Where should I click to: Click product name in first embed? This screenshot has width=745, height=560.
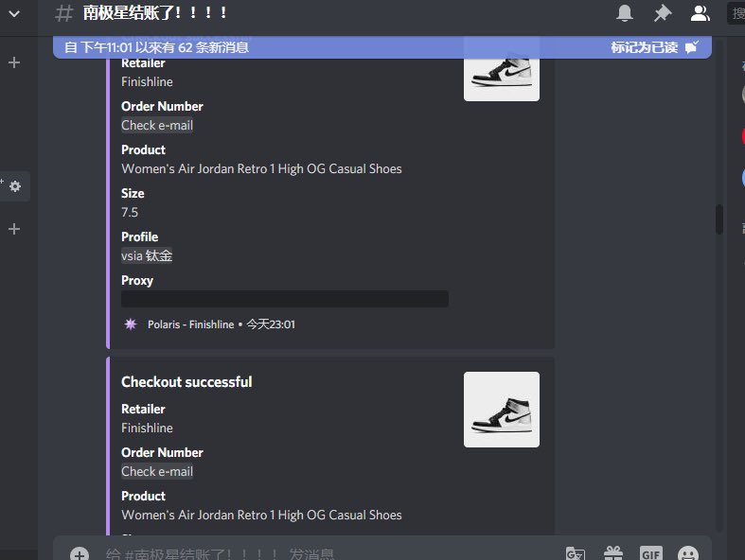(x=261, y=169)
